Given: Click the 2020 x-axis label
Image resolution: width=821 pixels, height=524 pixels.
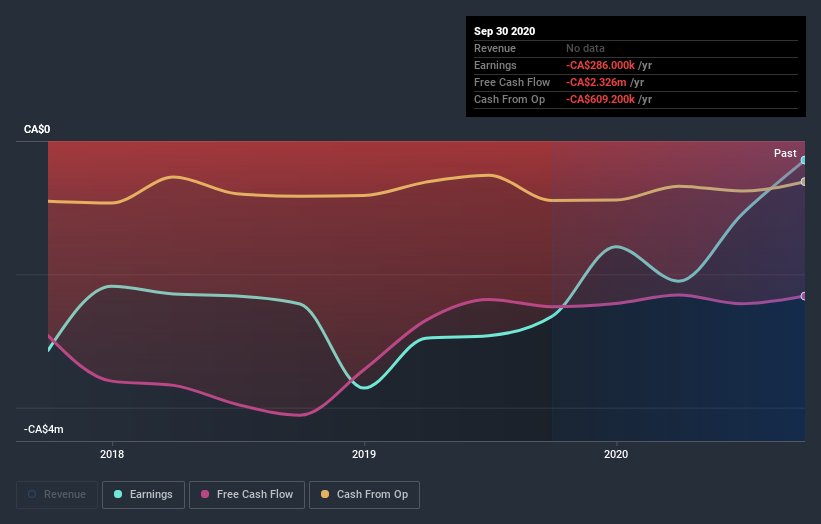Looking at the screenshot, I should pyautogui.click(x=616, y=454).
